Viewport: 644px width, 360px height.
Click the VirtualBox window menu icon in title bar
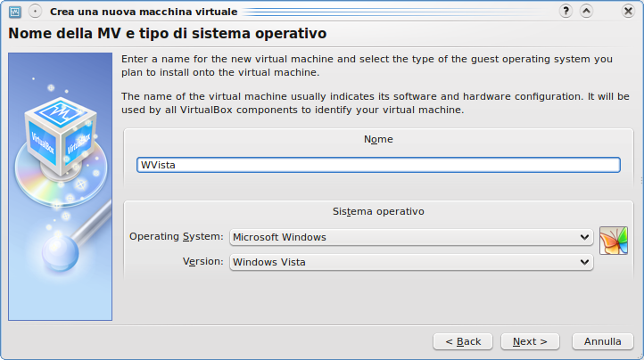[x=15, y=12]
